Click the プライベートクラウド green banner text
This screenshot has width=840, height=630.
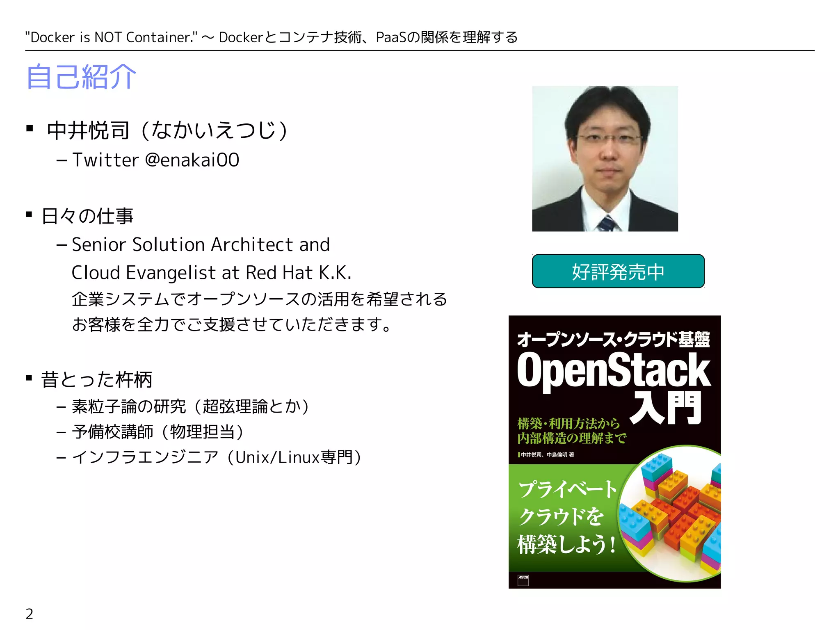click(x=567, y=517)
